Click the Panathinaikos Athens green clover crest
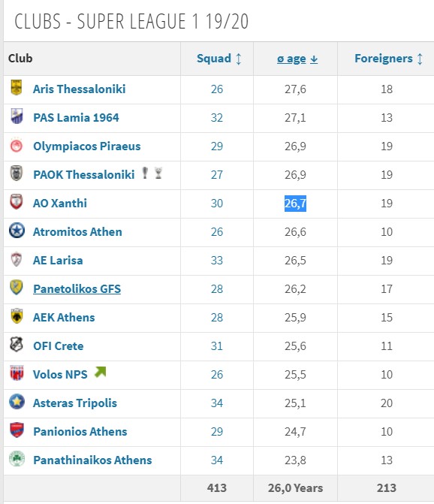This screenshot has height=504, width=434. pyautogui.click(x=17, y=459)
